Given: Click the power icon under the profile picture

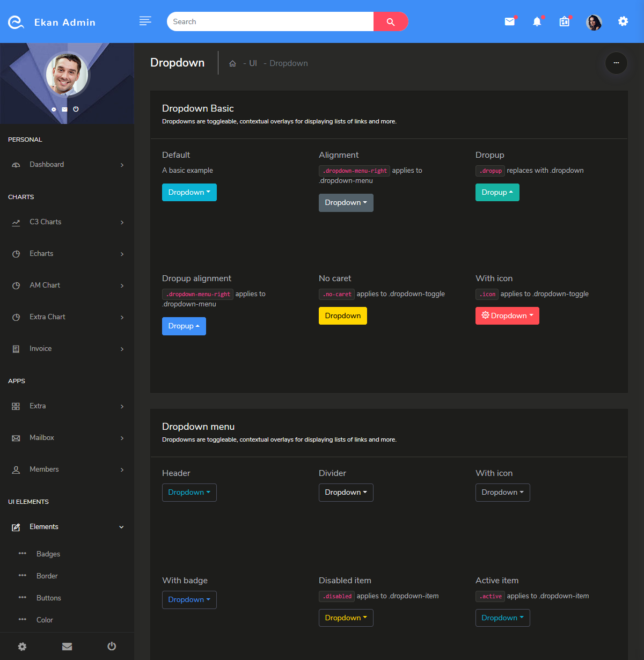Looking at the screenshot, I should 76,109.
